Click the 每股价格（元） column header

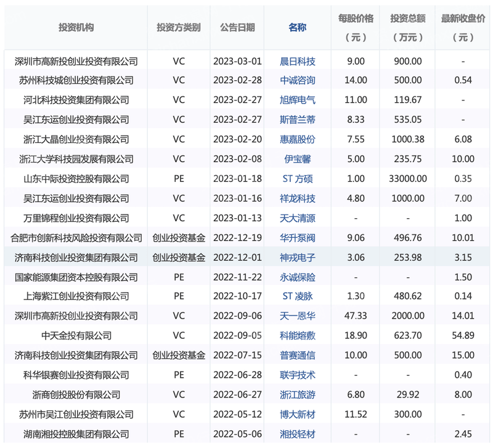click(x=356, y=28)
